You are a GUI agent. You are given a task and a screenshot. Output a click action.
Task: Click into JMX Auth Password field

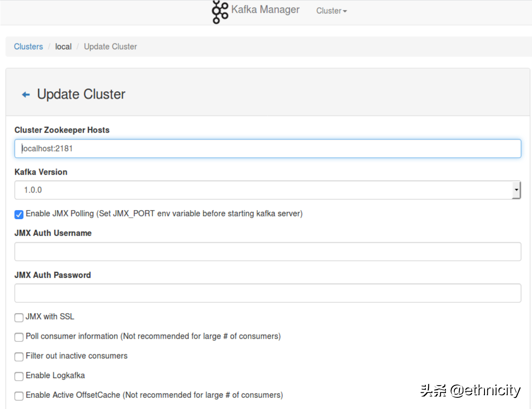[268, 293]
